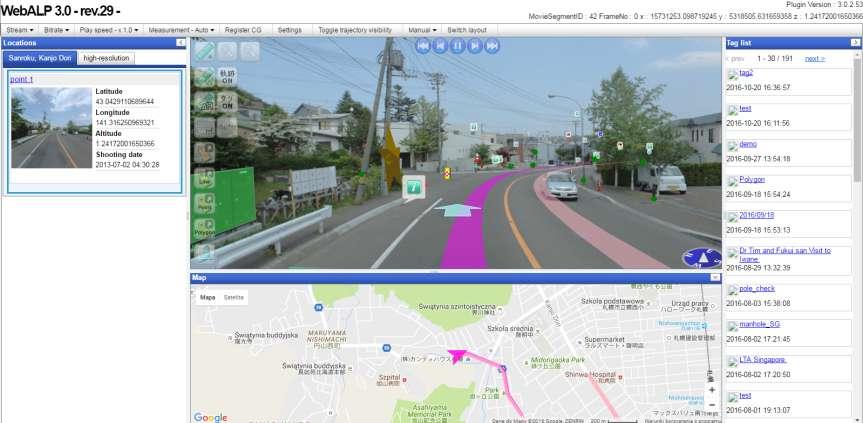Open the Bitrate dropdown menu
Viewport: 863px width, 423px height.
[x=56, y=30]
